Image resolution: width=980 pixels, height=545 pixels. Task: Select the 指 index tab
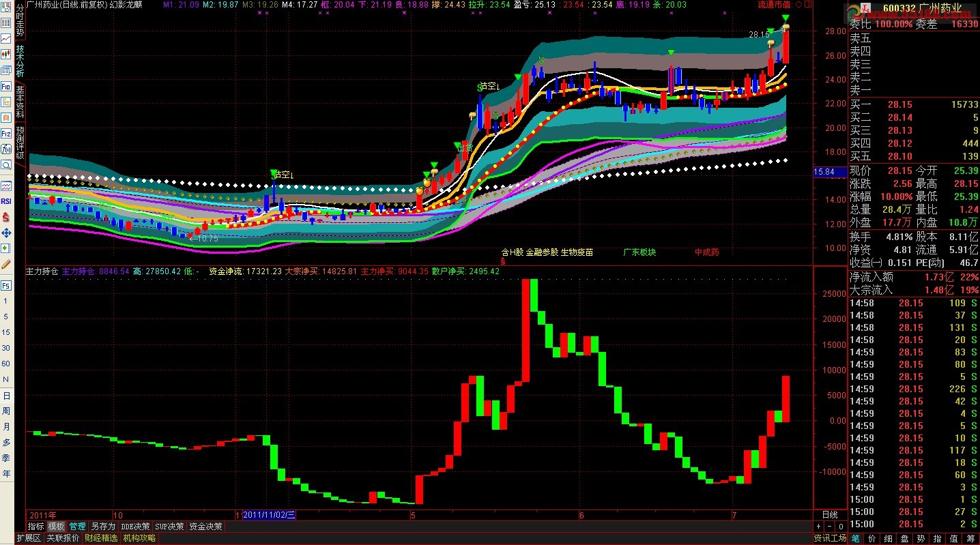click(x=938, y=538)
